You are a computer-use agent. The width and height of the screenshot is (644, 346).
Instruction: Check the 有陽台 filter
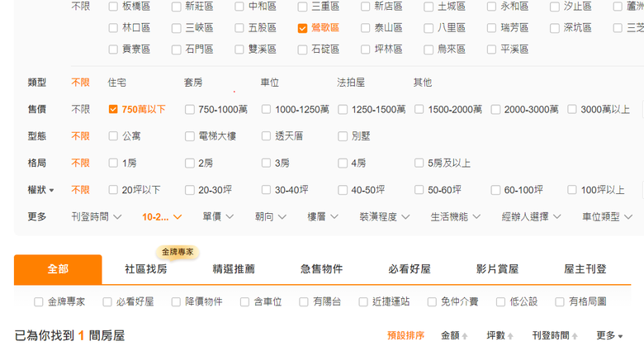click(304, 302)
